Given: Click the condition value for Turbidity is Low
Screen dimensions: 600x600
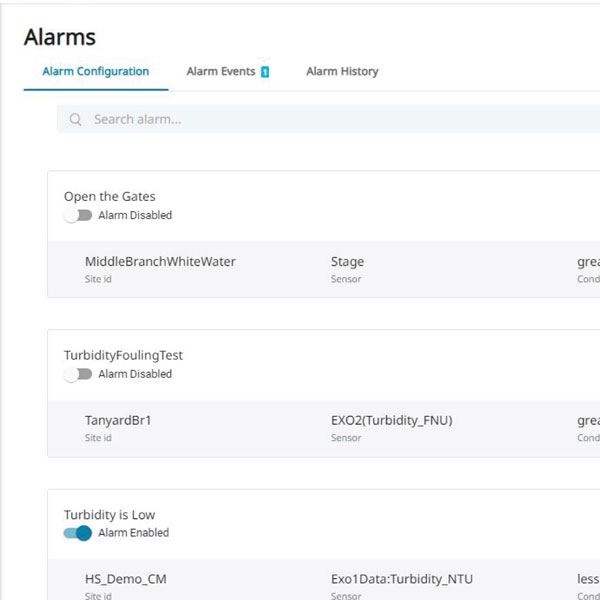Looking at the screenshot, I should [x=588, y=580].
